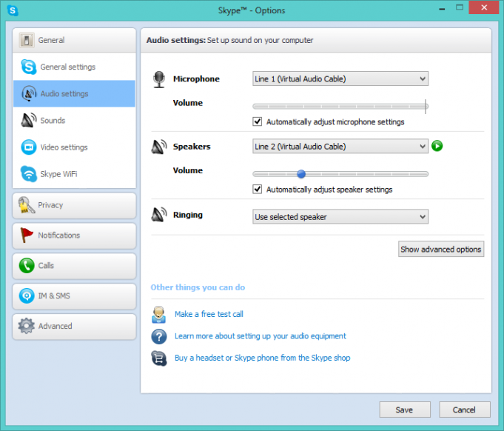Viewport: 504px width, 431px height.
Task: Minimize the Skype Options window
Action: click(442, 9)
